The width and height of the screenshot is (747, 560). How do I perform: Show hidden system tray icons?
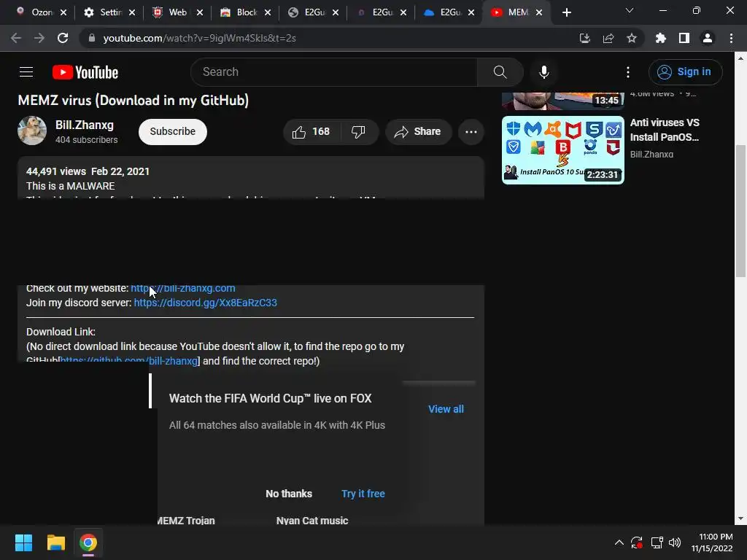(x=619, y=542)
